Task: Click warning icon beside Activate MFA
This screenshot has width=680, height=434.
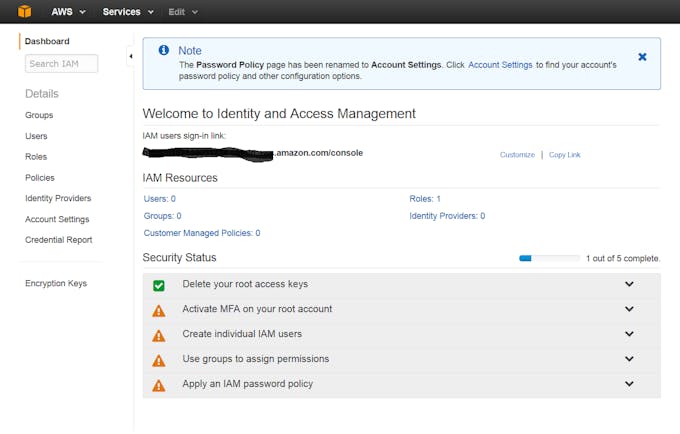Action: (159, 310)
